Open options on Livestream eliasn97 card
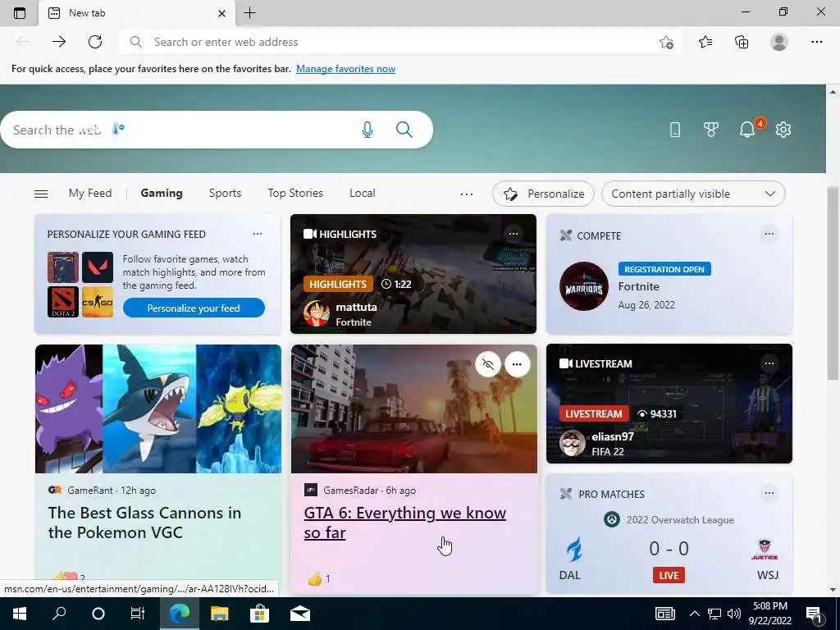The height and width of the screenshot is (630, 840). pos(769,363)
